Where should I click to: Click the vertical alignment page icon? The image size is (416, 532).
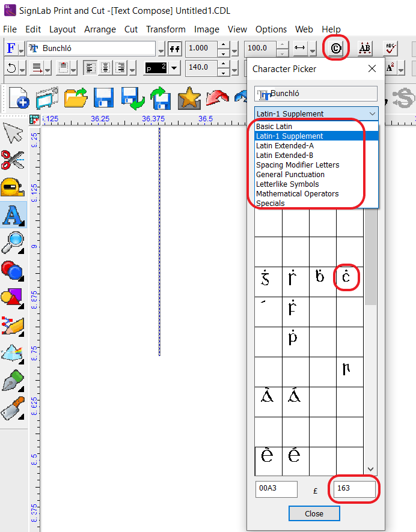63,68
